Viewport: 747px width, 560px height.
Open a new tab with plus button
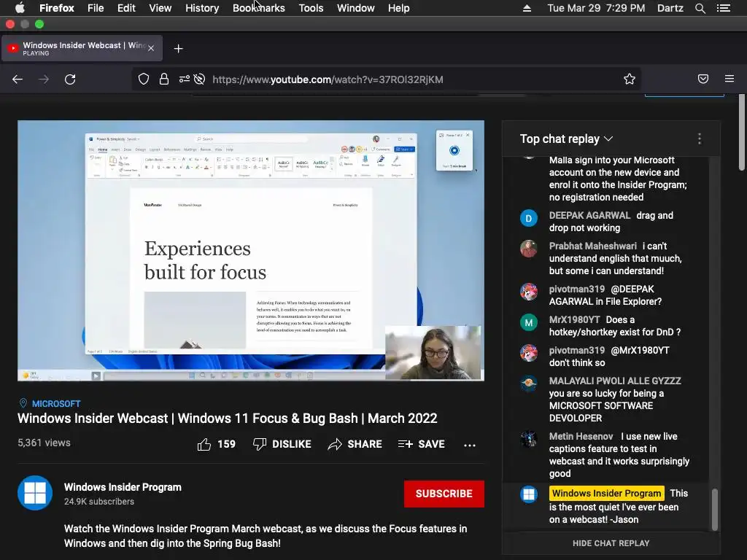[x=178, y=49]
